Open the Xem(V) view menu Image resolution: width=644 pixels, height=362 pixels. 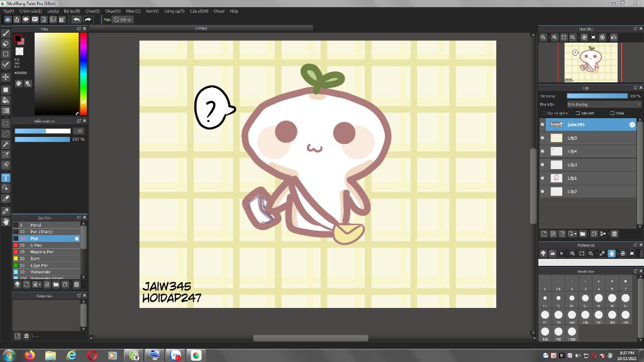(152, 11)
